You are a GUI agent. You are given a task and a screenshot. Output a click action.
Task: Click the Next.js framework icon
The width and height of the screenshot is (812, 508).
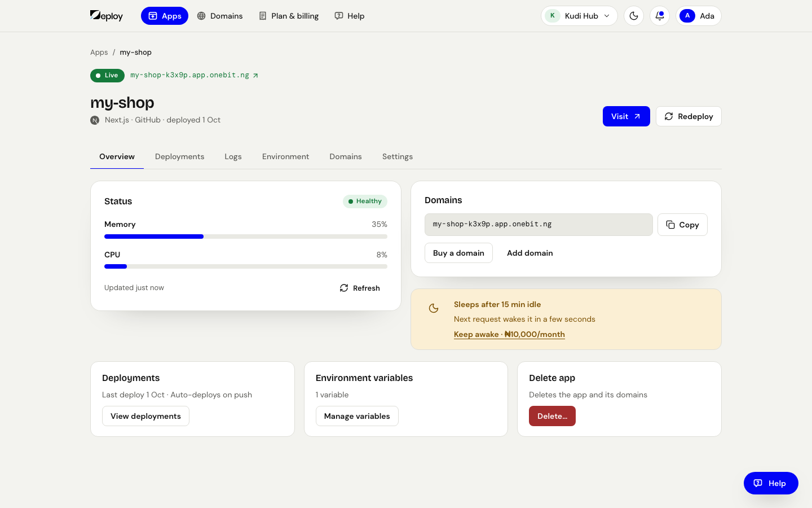(x=95, y=120)
